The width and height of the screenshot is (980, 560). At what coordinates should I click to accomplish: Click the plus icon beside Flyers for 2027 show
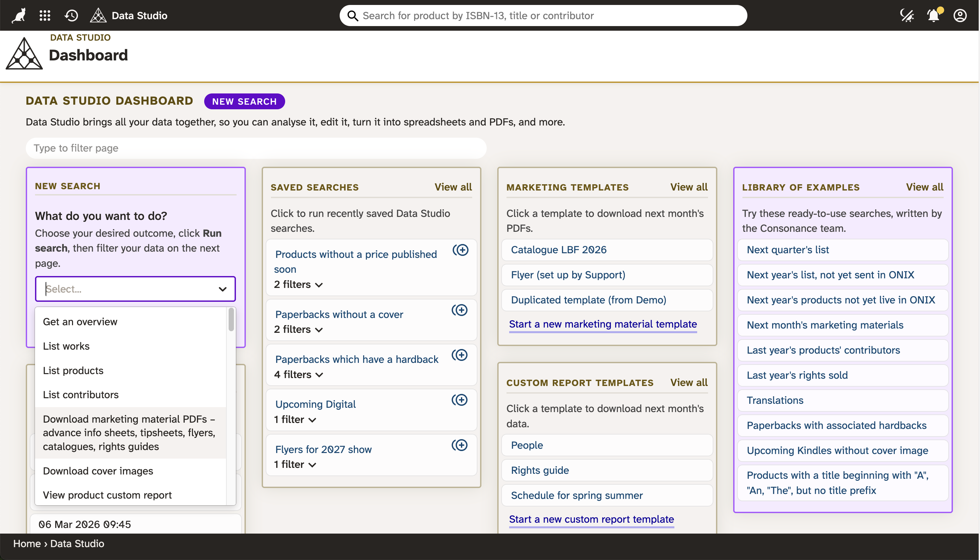[461, 445]
